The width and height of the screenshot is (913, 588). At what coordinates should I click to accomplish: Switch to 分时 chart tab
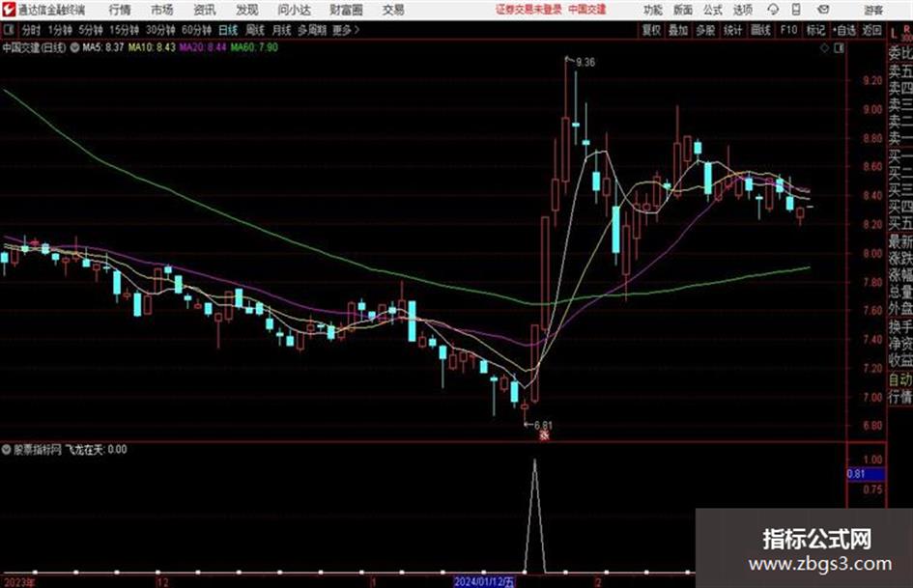(31, 30)
